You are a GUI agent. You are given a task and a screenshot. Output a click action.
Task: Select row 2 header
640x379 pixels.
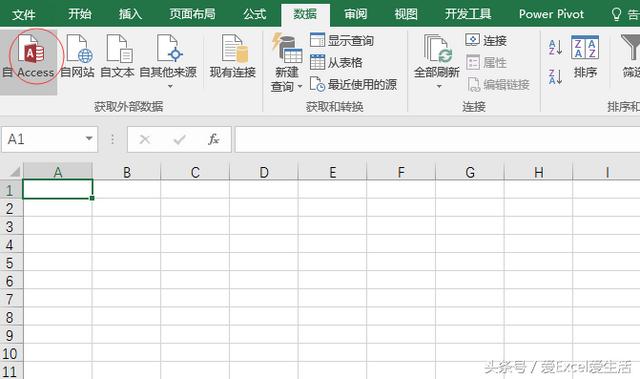(x=11, y=208)
